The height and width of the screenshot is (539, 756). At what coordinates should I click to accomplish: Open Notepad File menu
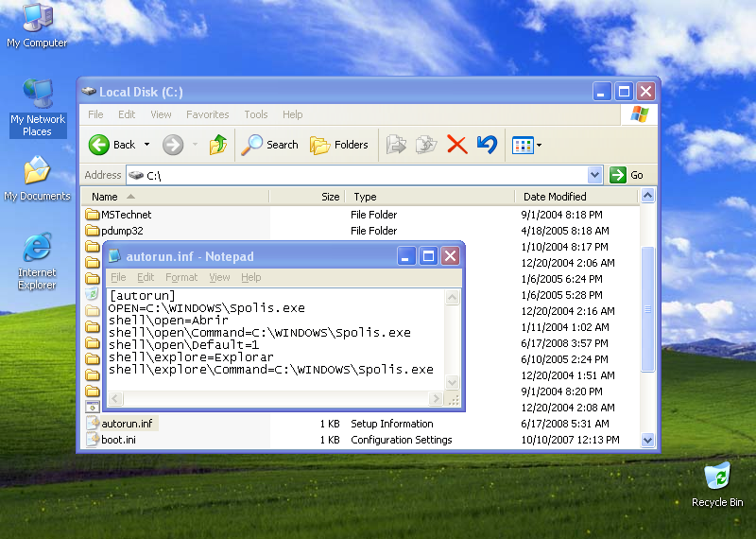[118, 277]
